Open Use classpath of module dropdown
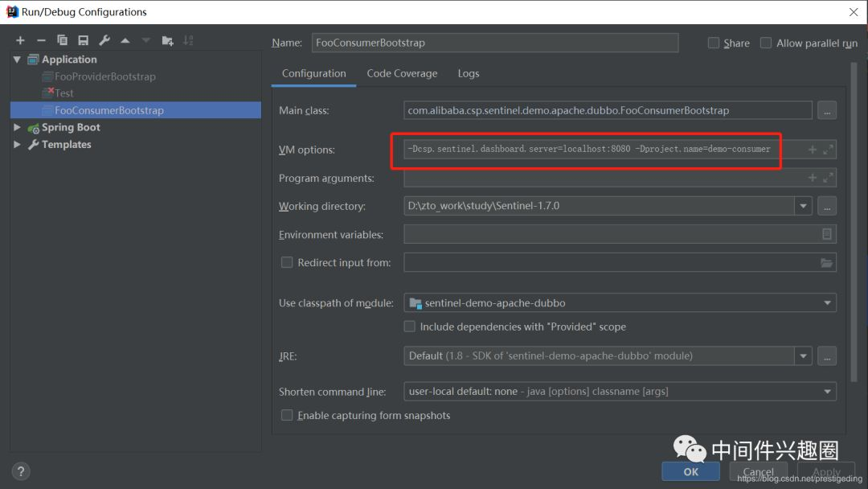 [x=827, y=303]
